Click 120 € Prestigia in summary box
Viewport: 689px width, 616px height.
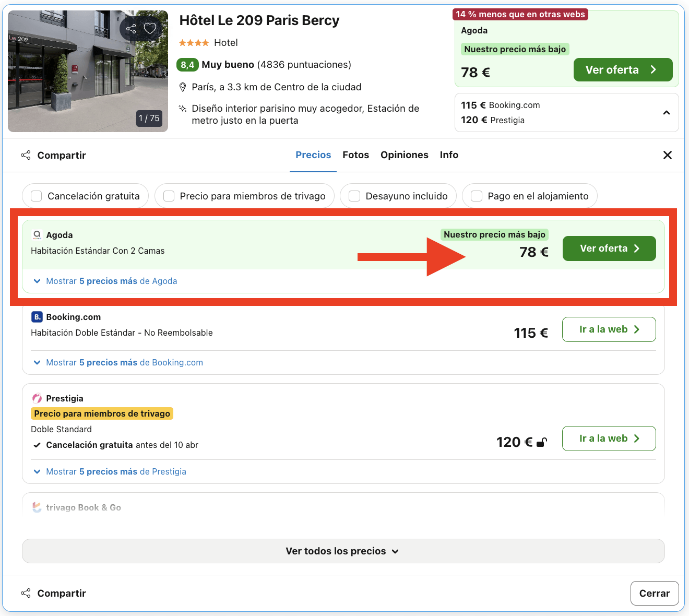tap(493, 120)
